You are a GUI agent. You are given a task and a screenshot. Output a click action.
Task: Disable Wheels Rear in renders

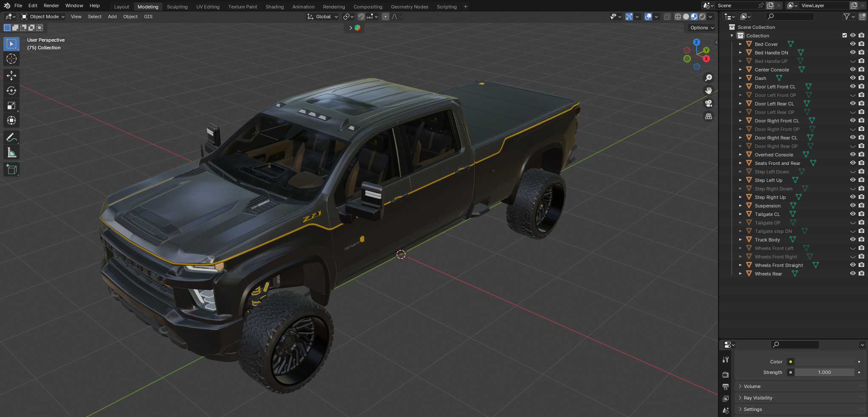pos(861,273)
